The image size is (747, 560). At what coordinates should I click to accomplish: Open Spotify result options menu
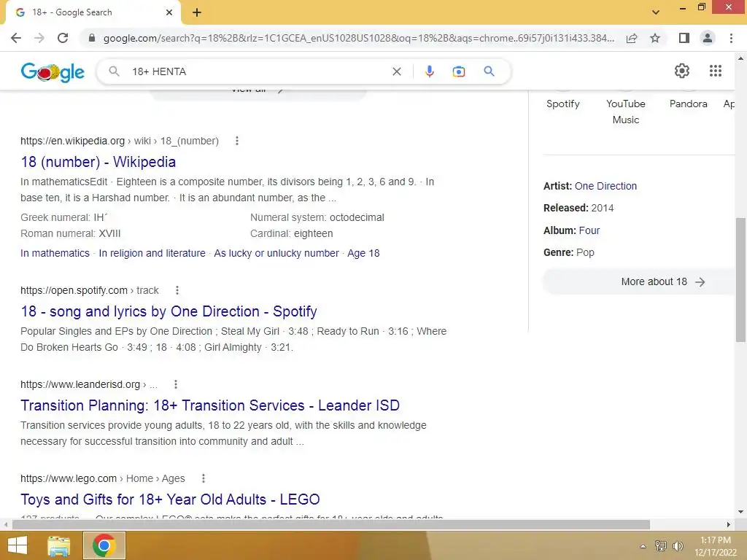[x=177, y=290]
